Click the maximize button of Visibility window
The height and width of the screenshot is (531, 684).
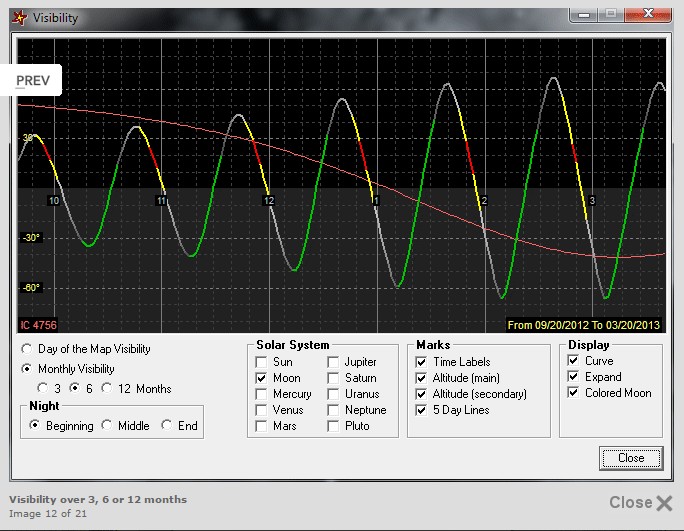point(611,14)
